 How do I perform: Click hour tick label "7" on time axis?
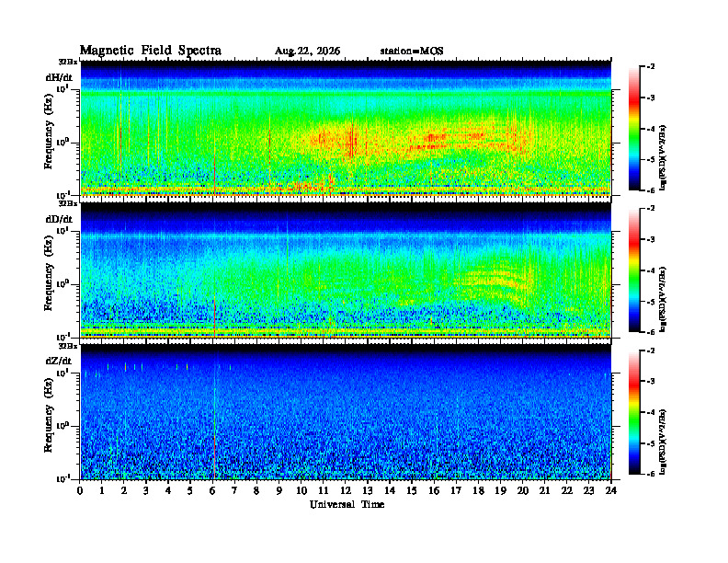click(x=234, y=490)
